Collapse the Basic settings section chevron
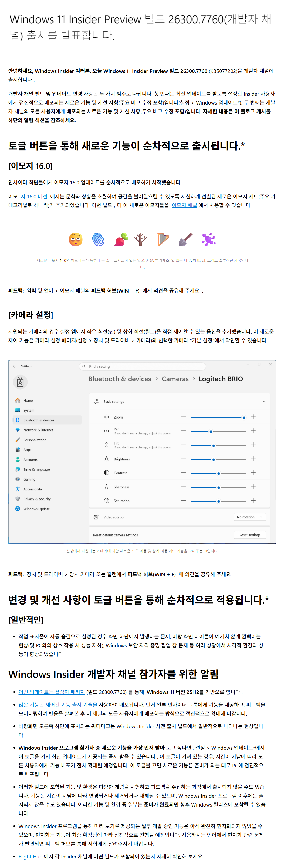The height and width of the screenshot is (868, 284). 264,401
